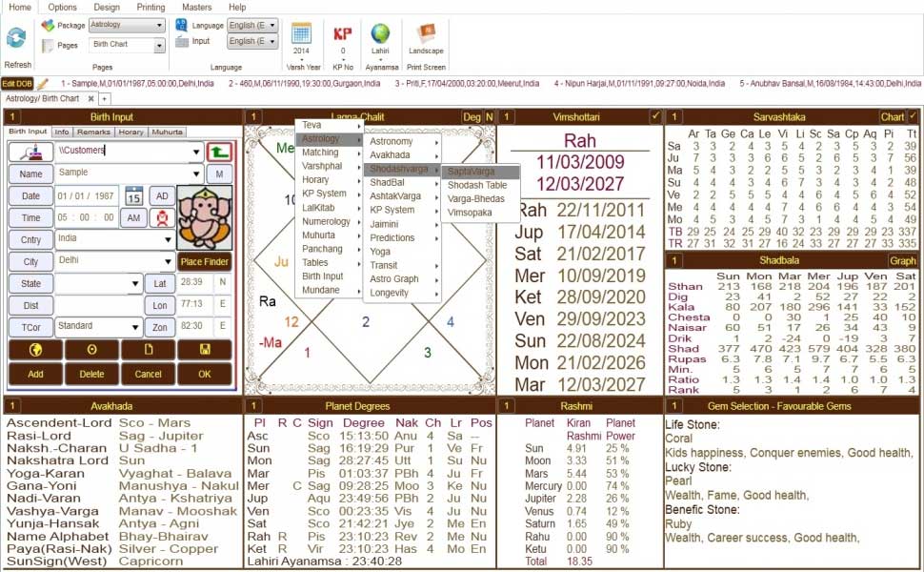Open the TCor Standard dropdown
The image size is (924, 572).
(x=135, y=327)
